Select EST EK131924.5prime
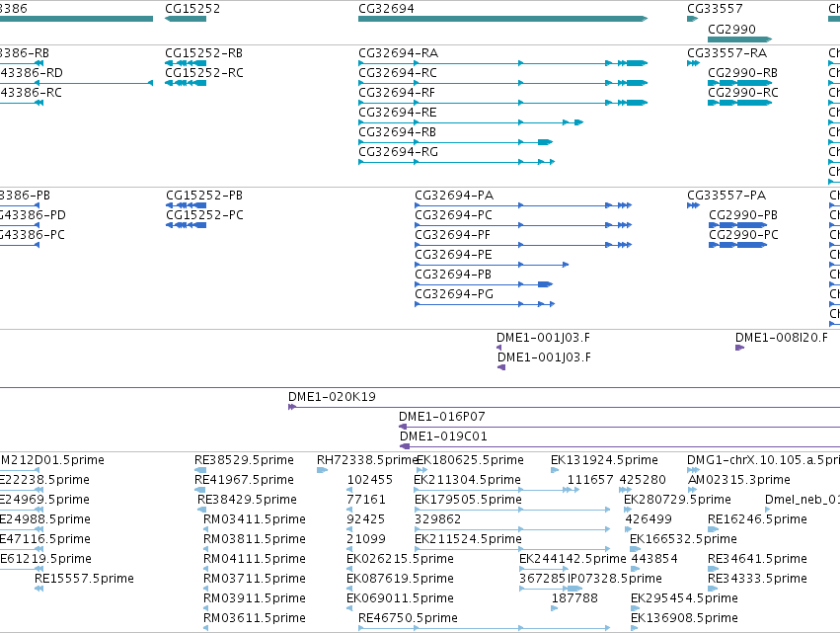This screenshot has height=633, width=840. [x=604, y=460]
